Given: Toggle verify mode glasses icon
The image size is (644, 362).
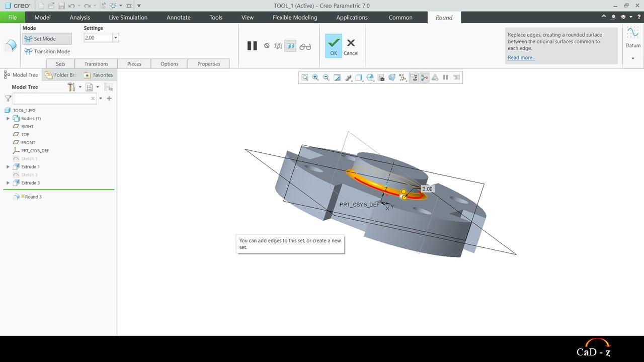Looking at the screenshot, I should [x=305, y=46].
